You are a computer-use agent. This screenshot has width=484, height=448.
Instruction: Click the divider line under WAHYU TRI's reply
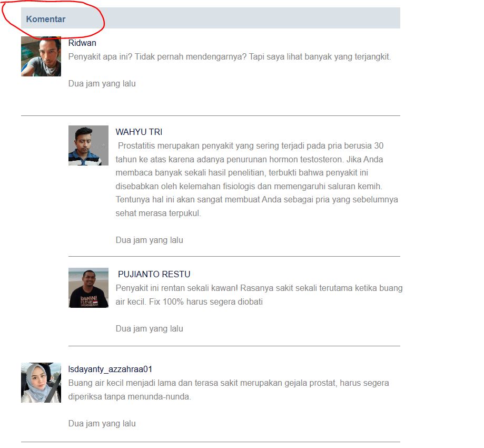click(x=234, y=256)
